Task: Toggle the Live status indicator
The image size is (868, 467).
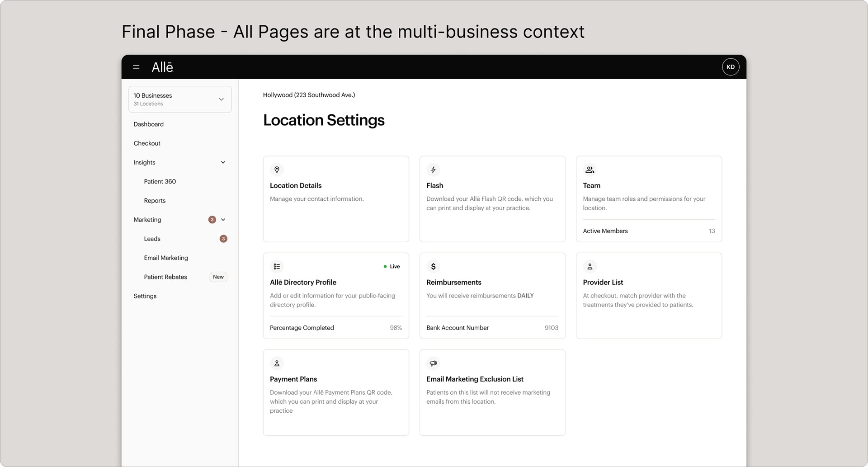Action: tap(392, 266)
